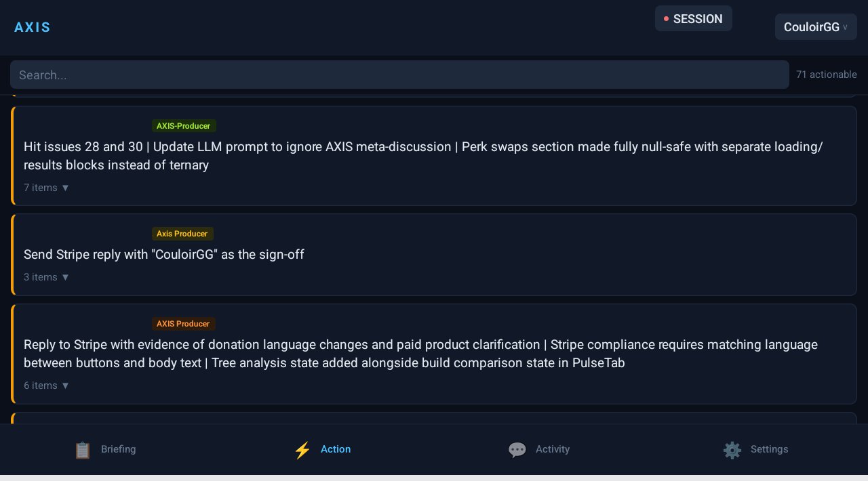The height and width of the screenshot is (481, 868).
Task: Click the 71 actionable counter
Action: click(826, 75)
